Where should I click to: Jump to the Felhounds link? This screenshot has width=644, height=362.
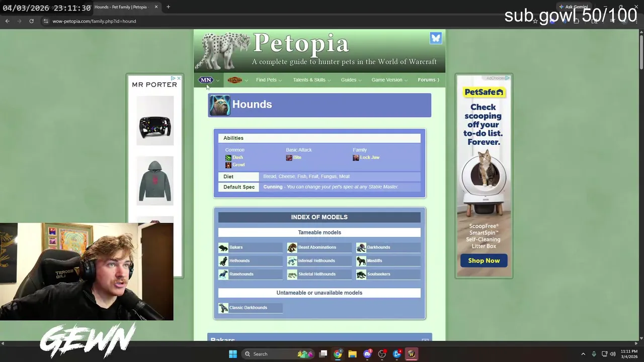tap(239, 261)
